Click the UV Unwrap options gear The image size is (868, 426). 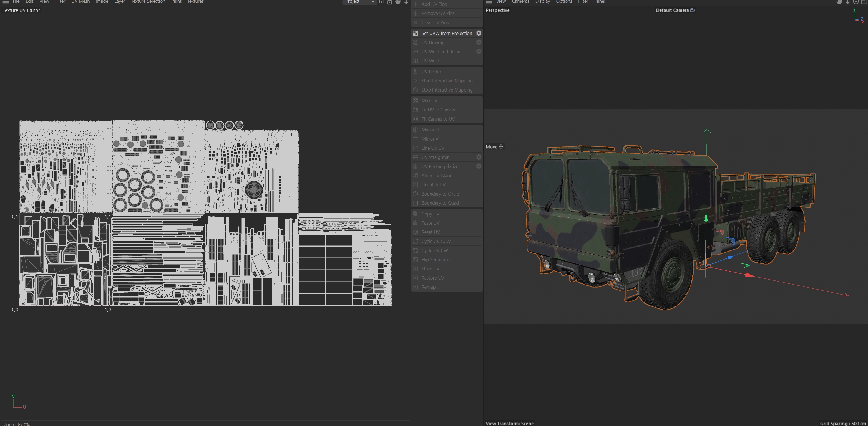coord(479,42)
